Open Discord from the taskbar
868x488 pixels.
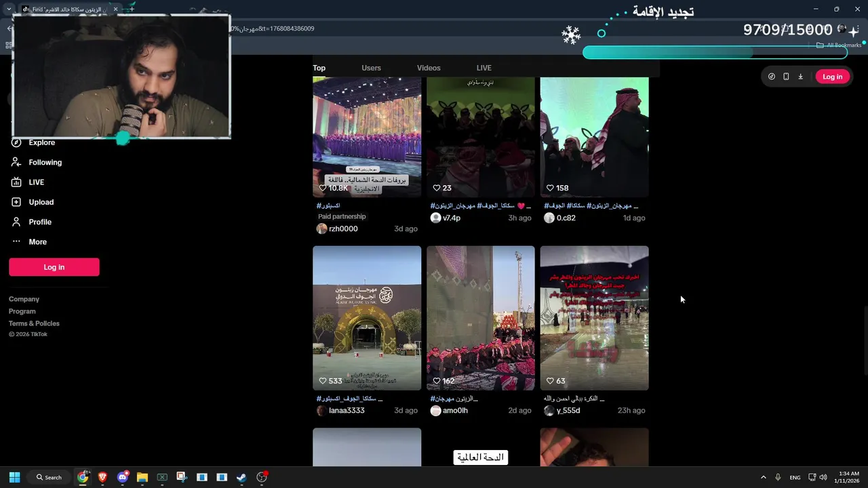coord(122,477)
